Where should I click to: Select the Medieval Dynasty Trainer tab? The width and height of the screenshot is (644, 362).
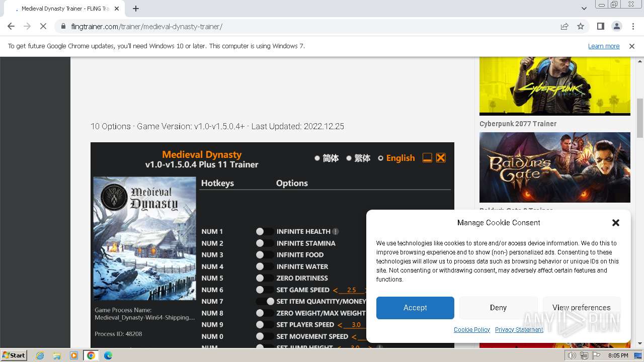click(65, 9)
